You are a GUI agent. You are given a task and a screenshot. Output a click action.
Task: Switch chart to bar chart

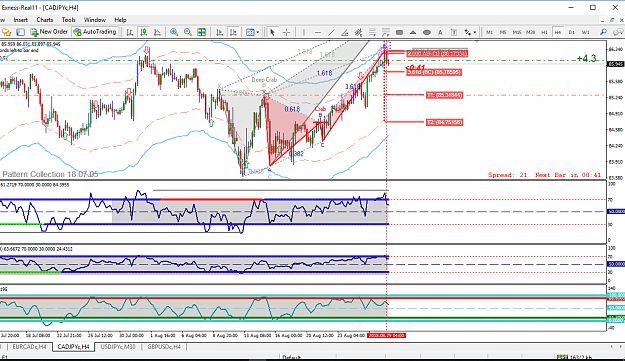click(x=130, y=32)
